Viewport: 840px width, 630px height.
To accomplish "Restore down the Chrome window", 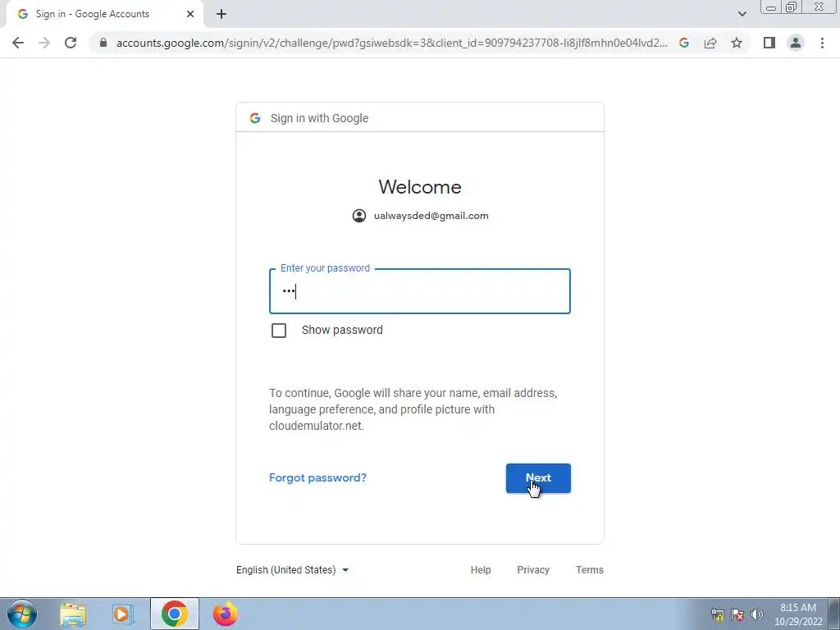I will (x=791, y=7).
